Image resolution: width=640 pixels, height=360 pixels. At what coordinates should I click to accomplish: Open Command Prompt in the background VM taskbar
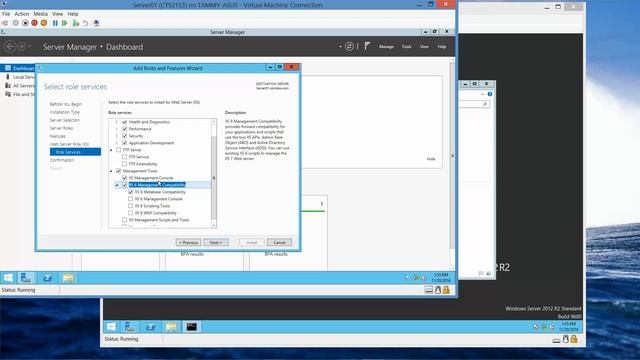click(x=191, y=327)
